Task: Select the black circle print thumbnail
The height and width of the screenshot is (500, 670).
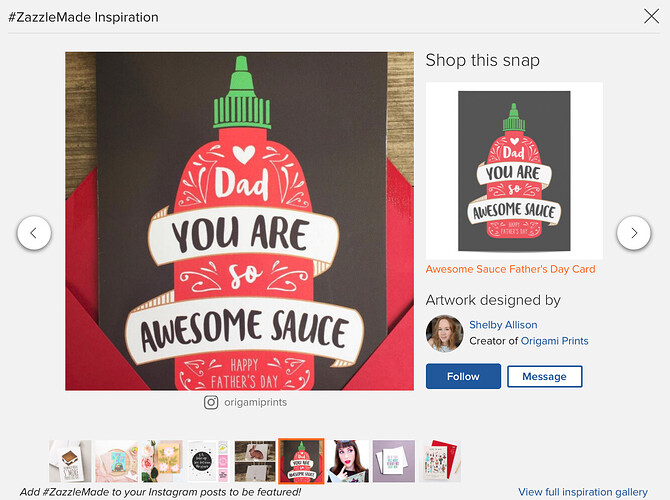Action: pyautogui.click(x=209, y=461)
